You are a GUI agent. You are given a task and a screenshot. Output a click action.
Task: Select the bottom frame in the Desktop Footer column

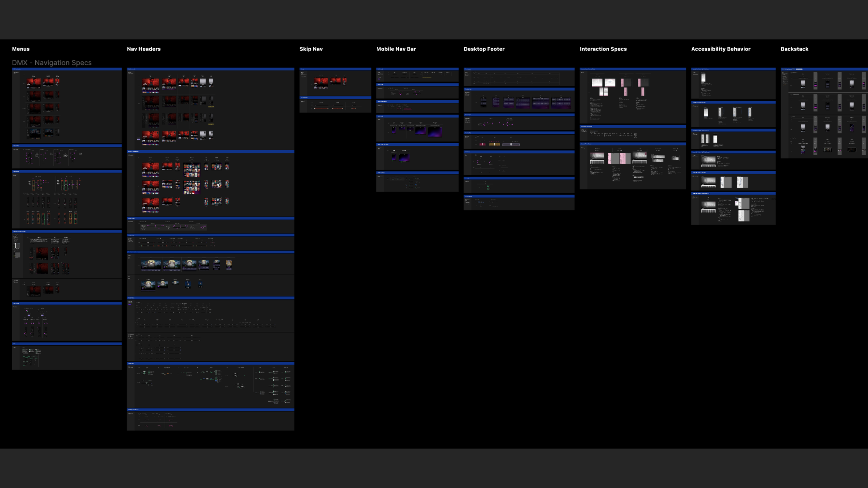tap(519, 202)
